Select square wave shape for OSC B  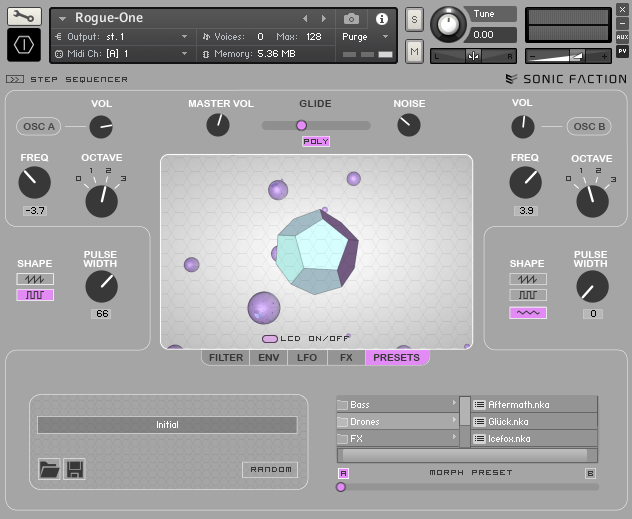click(x=528, y=295)
